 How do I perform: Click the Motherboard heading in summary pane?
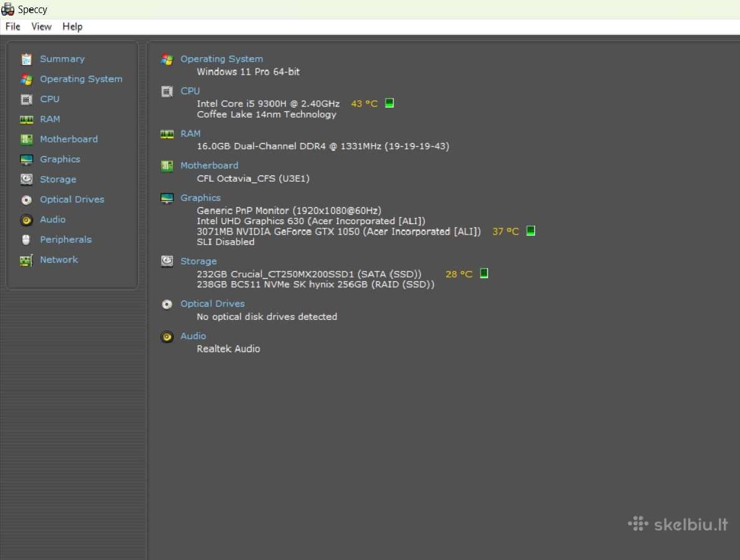210,166
